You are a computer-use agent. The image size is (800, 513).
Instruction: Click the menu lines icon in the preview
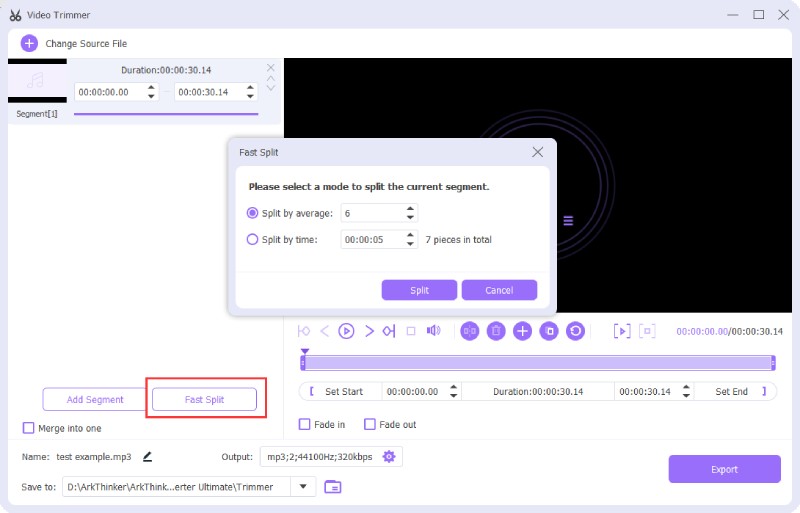(568, 221)
